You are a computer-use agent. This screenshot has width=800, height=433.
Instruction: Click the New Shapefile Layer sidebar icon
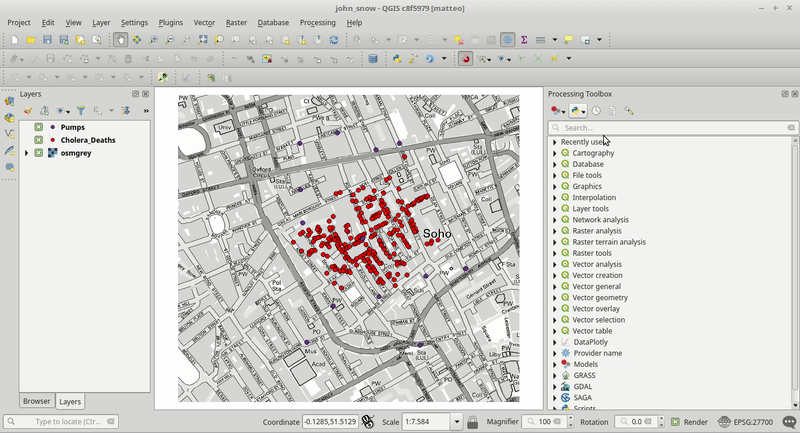[x=9, y=134]
